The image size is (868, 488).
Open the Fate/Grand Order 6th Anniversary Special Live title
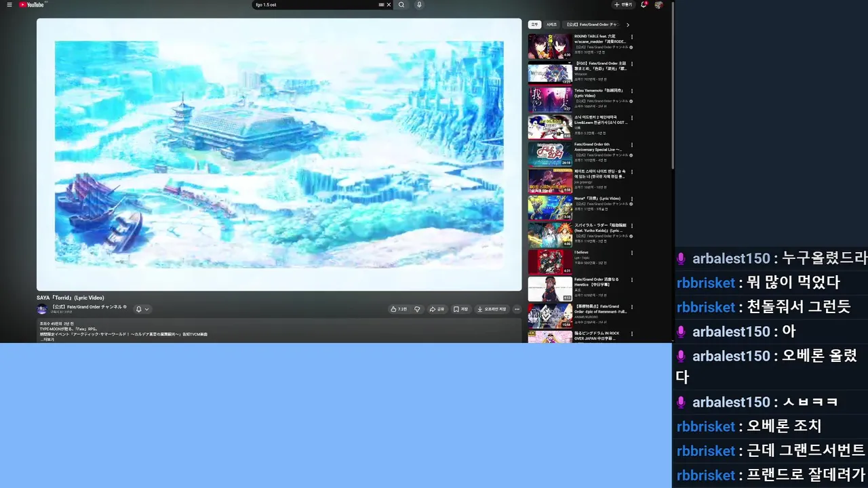(599, 146)
